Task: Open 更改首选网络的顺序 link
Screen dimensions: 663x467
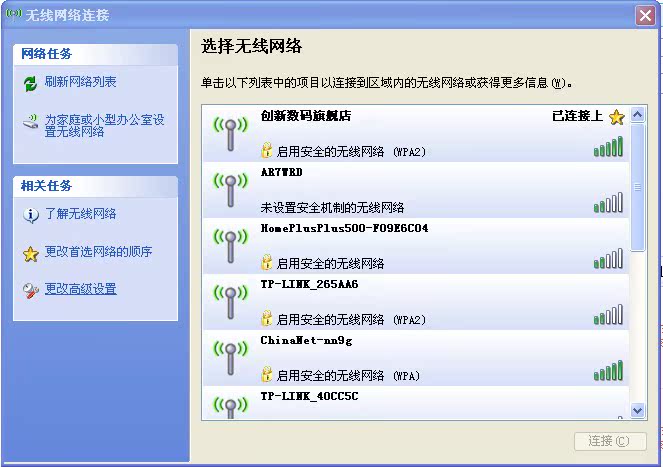Action: point(98,252)
